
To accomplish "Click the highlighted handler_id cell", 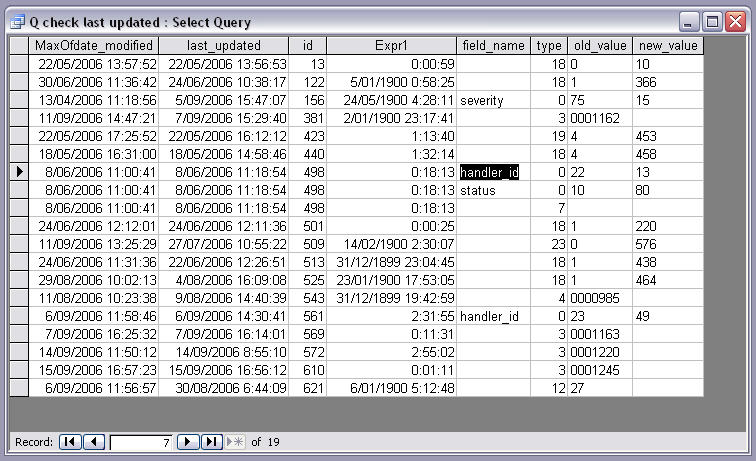I will pos(490,173).
